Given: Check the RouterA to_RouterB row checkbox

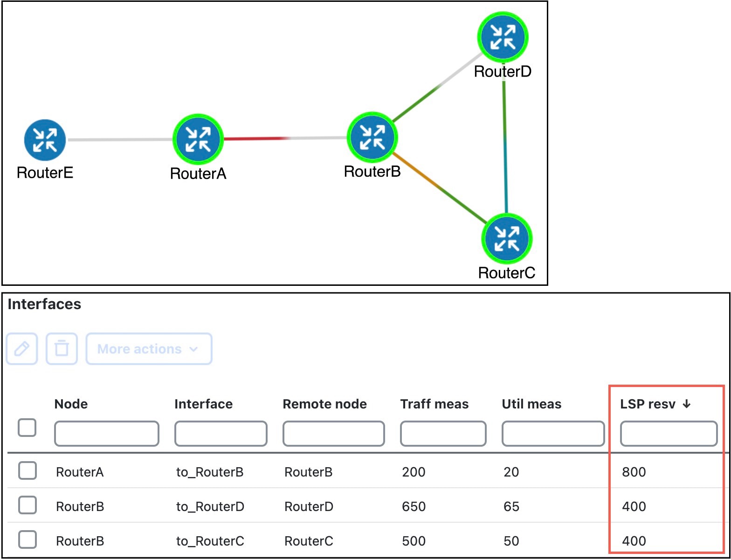Looking at the screenshot, I should click(28, 470).
